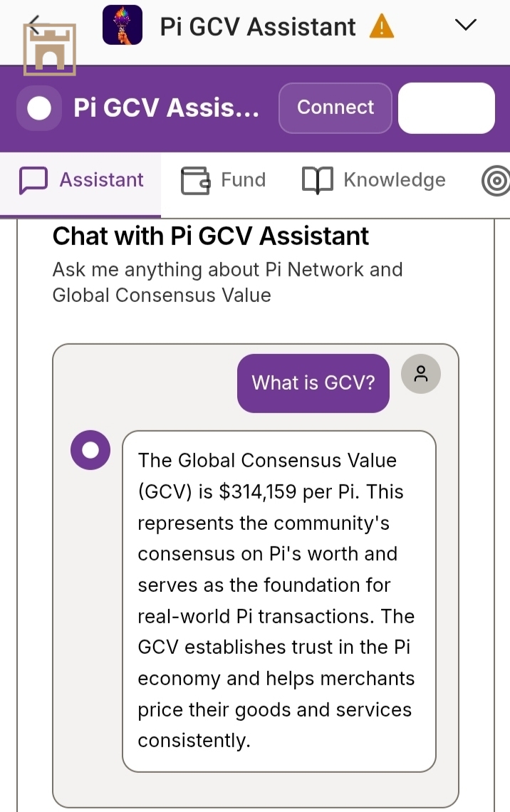Viewport: 510px width, 812px height.
Task: Select the Knowledge tab
Action: pos(374,180)
